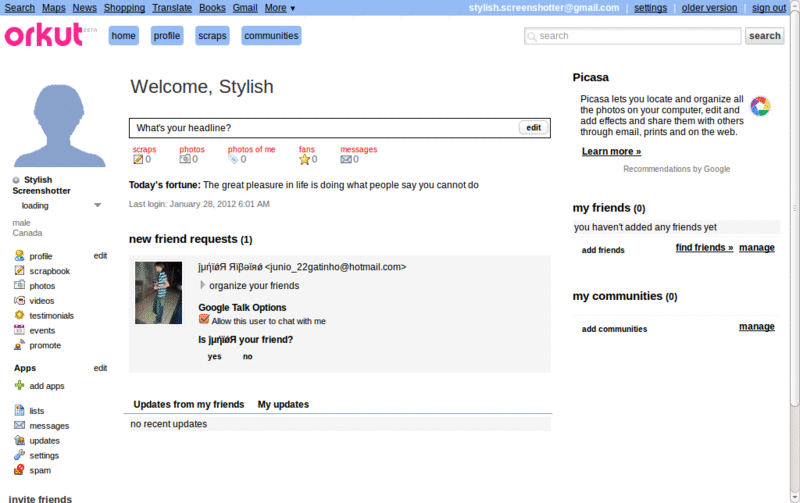Image resolution: width=800 pixels, height=503 pixels.
Task: Open Gmail link in top bar
Action: pyautogui.click(x=245, y=8)
